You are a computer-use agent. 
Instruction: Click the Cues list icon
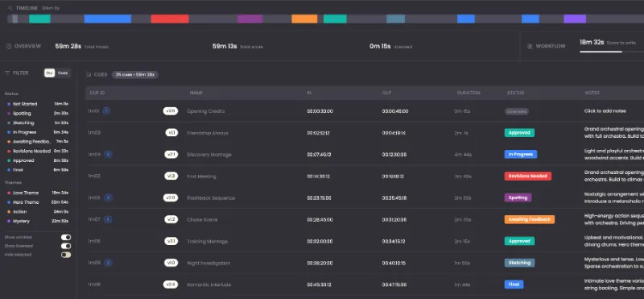point(89,75)
